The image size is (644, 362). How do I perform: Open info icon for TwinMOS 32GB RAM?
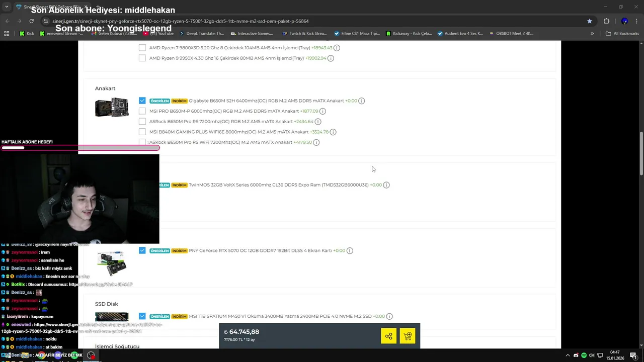coord(386,185)
